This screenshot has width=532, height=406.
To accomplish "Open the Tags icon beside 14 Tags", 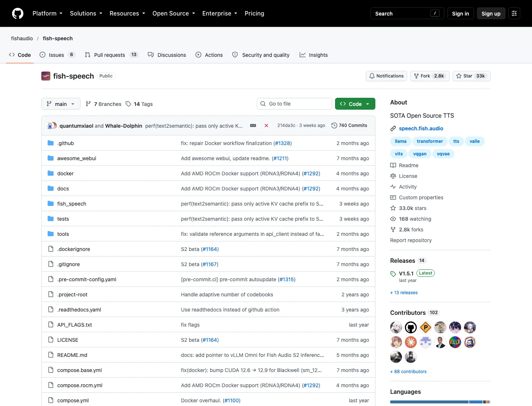I will coord(128,104).
